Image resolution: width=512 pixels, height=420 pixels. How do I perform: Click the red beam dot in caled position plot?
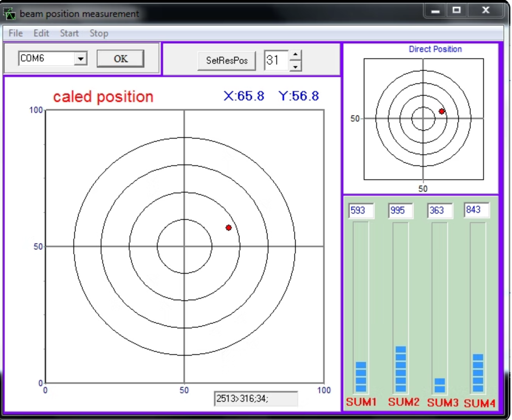[x=228, y=228]
